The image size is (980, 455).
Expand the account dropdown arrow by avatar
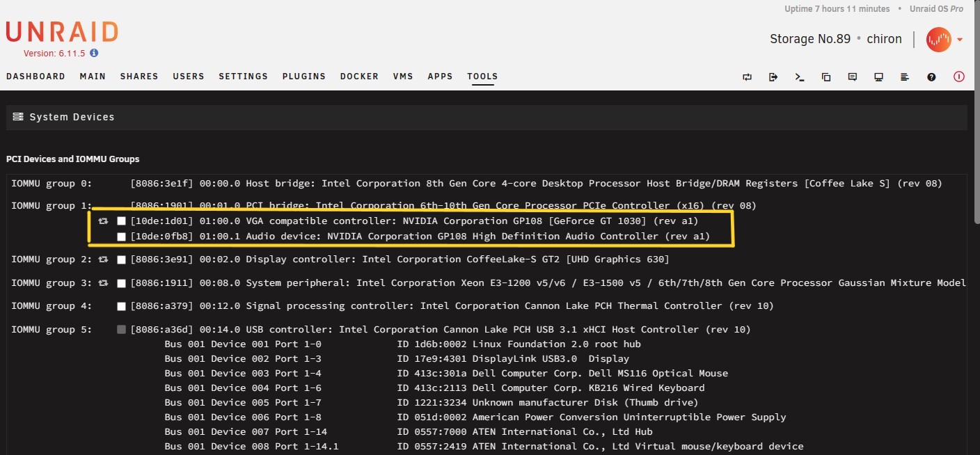pyautogui.click(x=961, y=40)
